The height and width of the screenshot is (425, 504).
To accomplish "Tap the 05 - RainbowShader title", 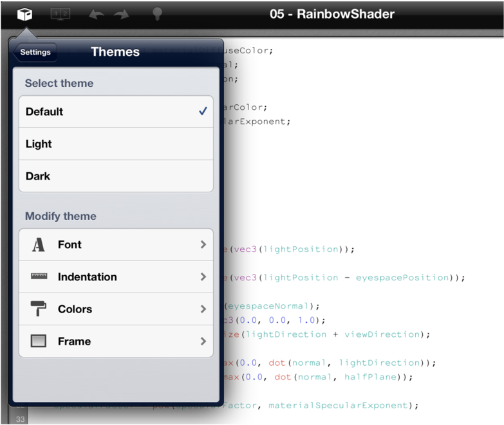I will tap(331, 14).
